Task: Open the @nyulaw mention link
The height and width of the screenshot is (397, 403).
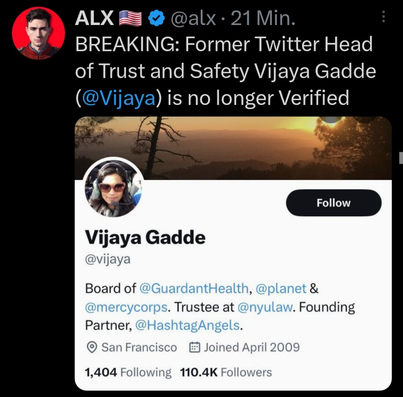Action: pos(265,307)
